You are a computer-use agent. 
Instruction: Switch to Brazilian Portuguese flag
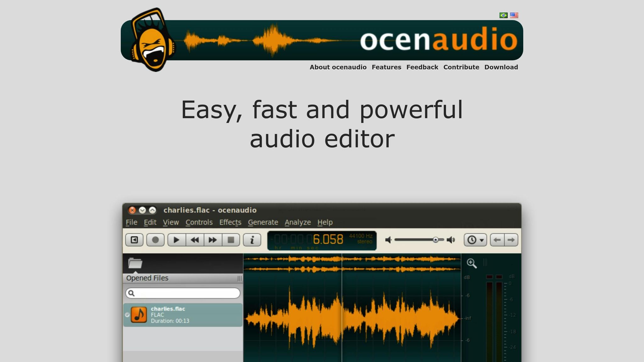coord(503,15)
